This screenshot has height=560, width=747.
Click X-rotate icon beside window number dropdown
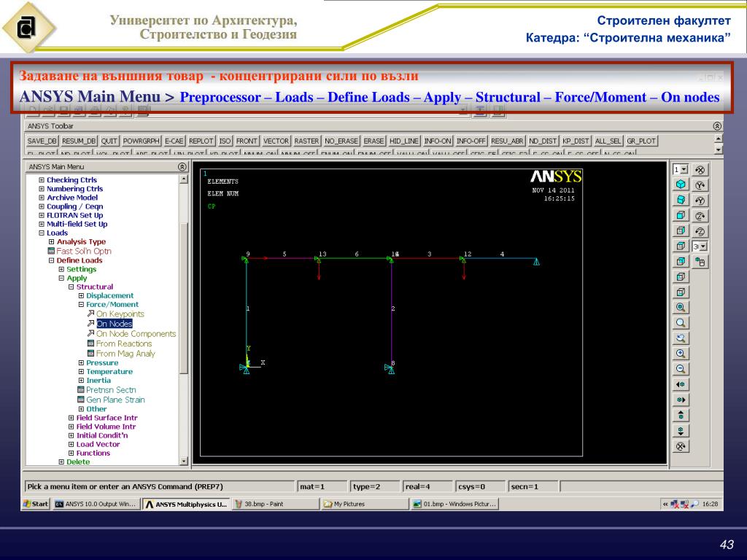(700, 169)
